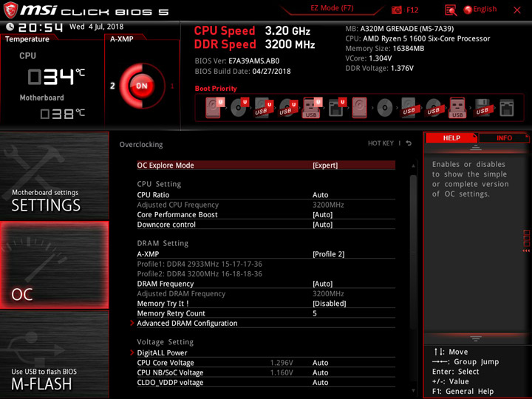Open DRAM Frequency [Auto] option

pyautogui.click(x=266, y=284)
